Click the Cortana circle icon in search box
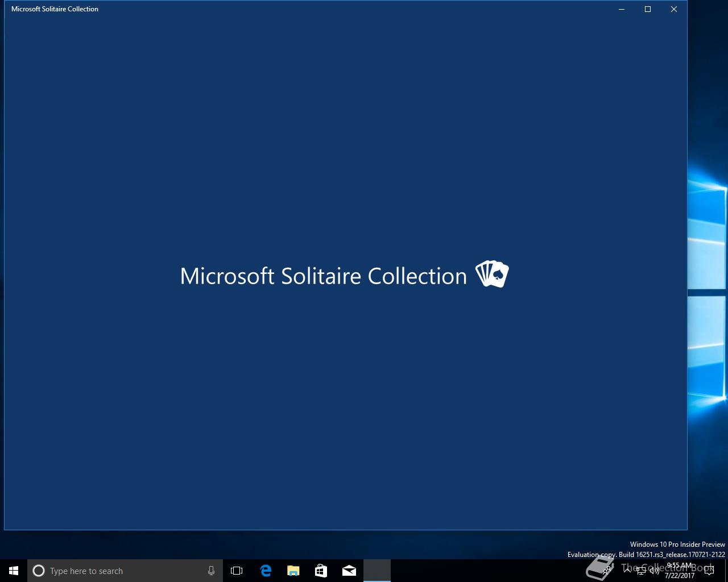 tap(39, 571)
